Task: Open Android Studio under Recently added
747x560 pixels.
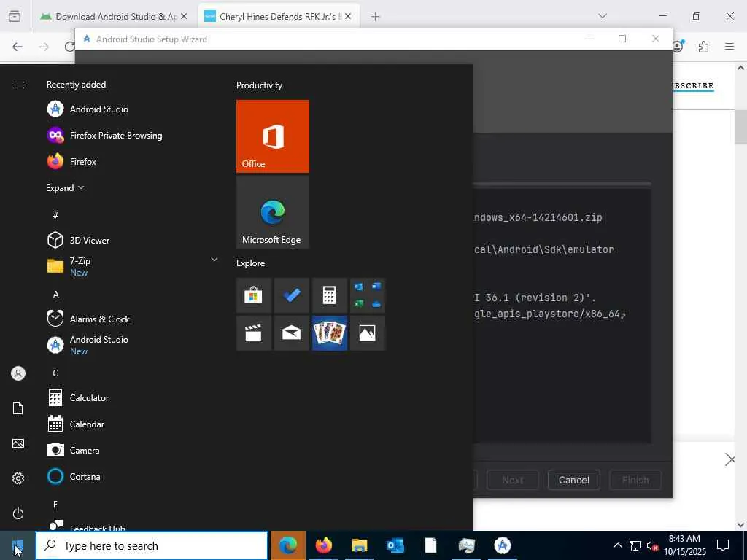Action: point(131,109)
